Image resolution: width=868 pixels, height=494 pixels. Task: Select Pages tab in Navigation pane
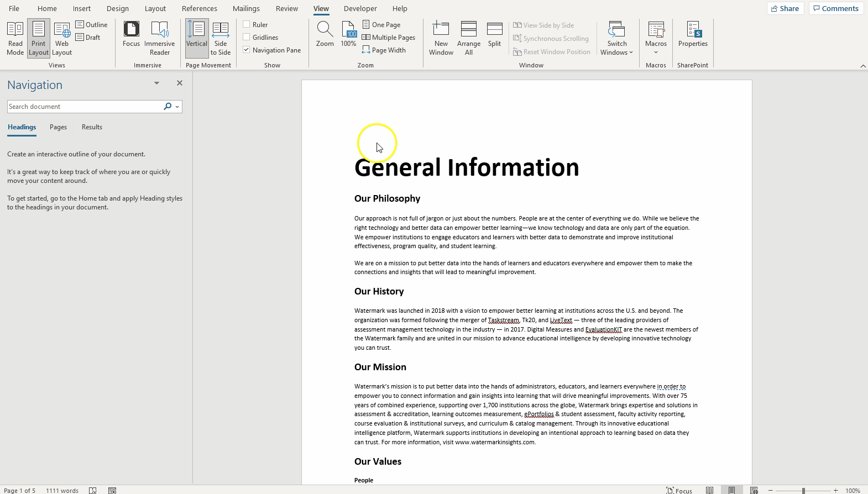58,127
